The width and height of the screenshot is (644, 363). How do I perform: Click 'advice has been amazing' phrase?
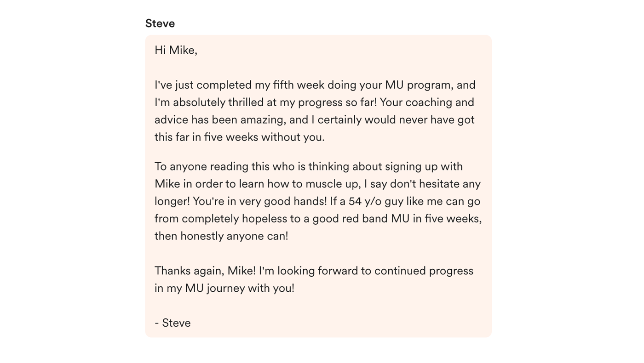220,120
